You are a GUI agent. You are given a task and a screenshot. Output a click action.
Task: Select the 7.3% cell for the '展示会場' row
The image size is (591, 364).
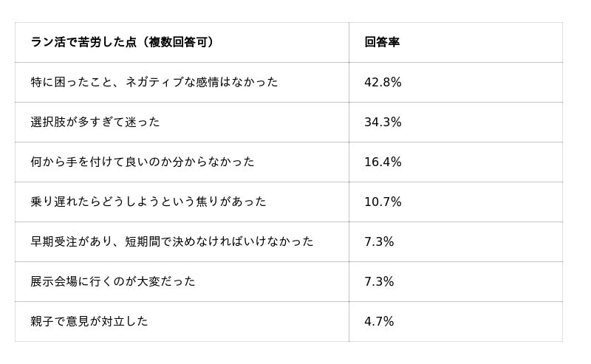pos(379,282)
